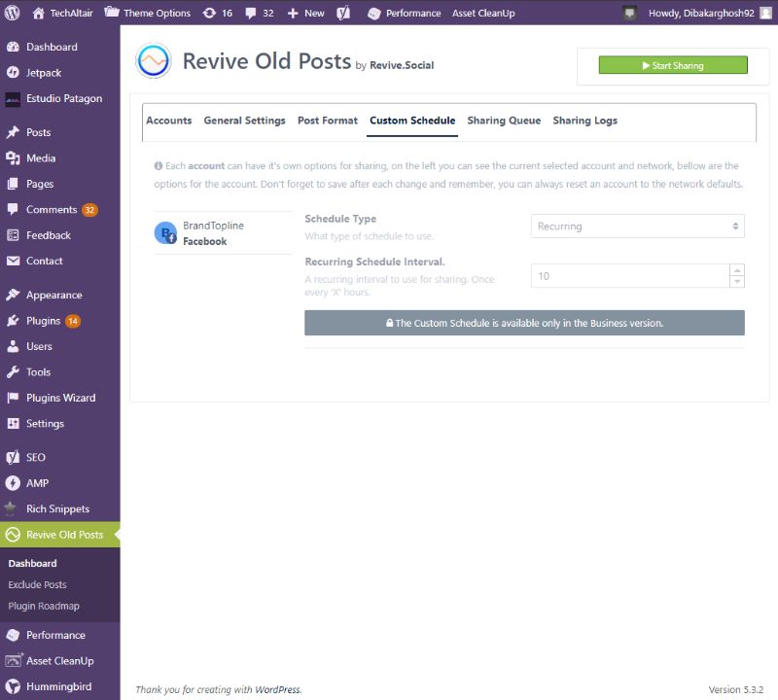Click the Pages icon in sidebar
Image resolution: width=778 pixels, height=700 pixels.
[x=13, y=184]
